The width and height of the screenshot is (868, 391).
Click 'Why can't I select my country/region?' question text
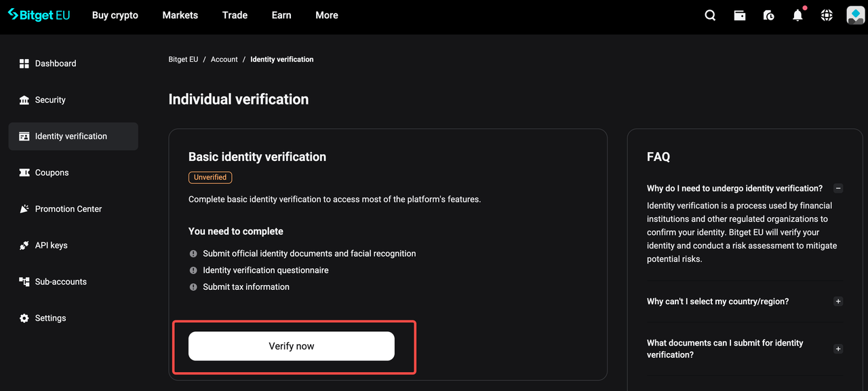click(717, 301)
